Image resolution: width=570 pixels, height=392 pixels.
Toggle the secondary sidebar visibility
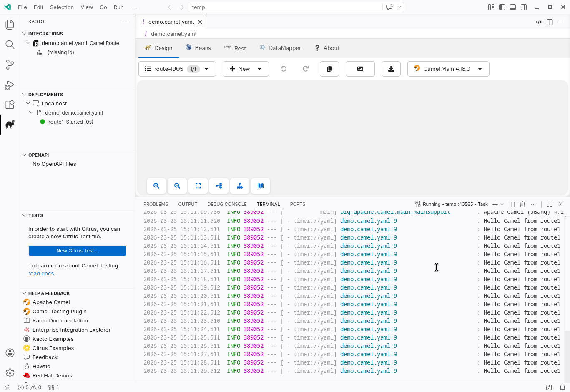point(523,7)
